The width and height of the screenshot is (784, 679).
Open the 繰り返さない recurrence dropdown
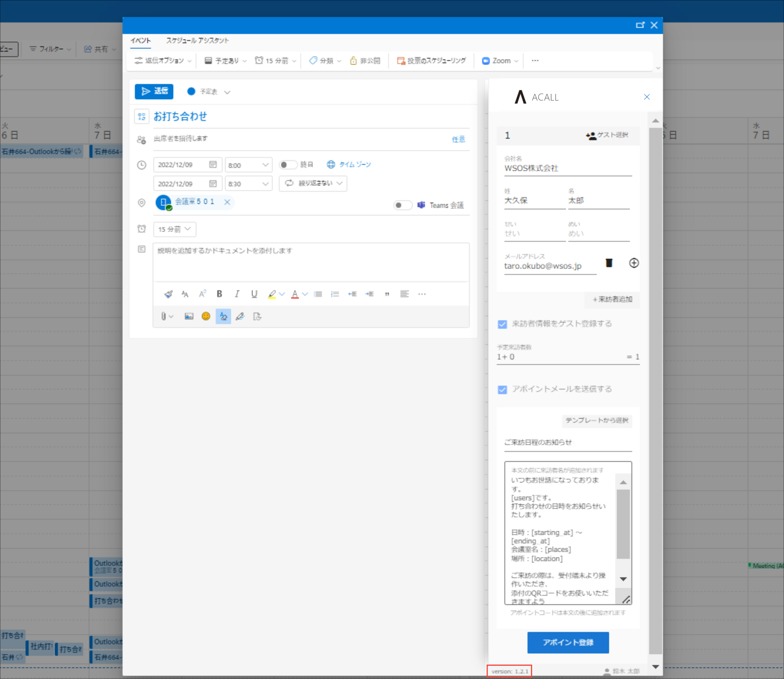pyautogui.click(x=313, y=183)
